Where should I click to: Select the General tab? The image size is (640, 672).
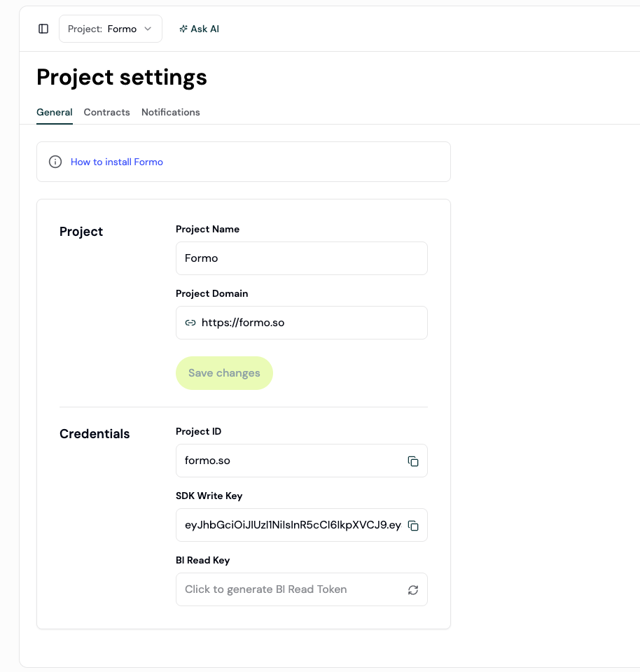click(54, 112)
